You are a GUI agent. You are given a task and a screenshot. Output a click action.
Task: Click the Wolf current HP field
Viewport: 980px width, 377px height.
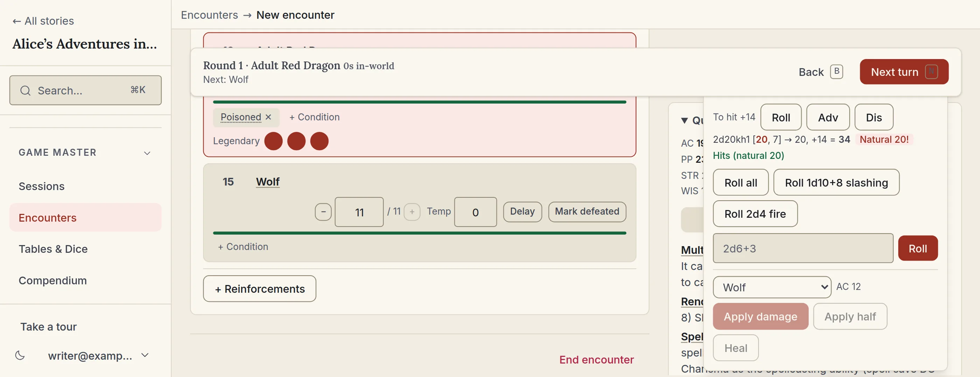(x=359, y=212)
